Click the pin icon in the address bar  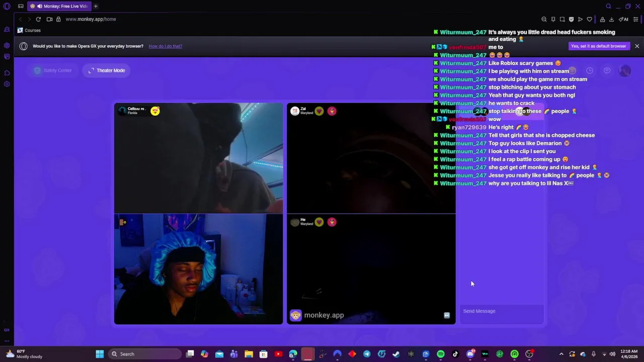(553, 19)
